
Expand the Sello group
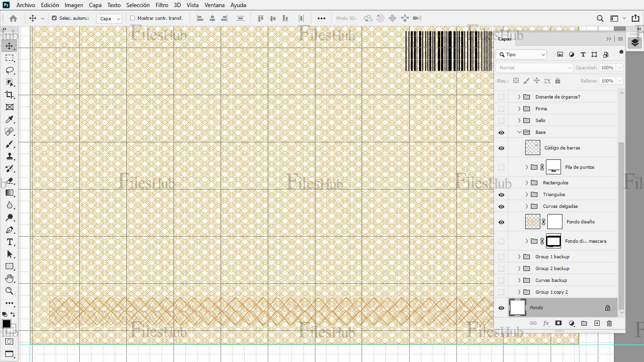519,121
